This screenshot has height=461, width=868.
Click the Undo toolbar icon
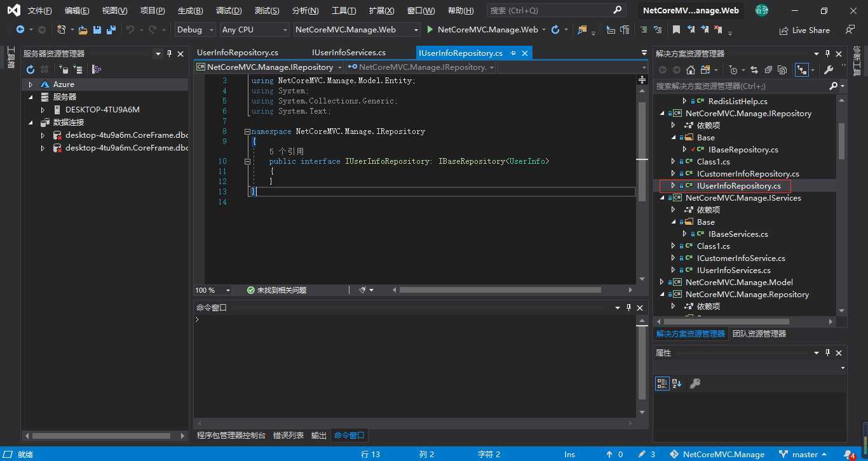pos(130,30)
